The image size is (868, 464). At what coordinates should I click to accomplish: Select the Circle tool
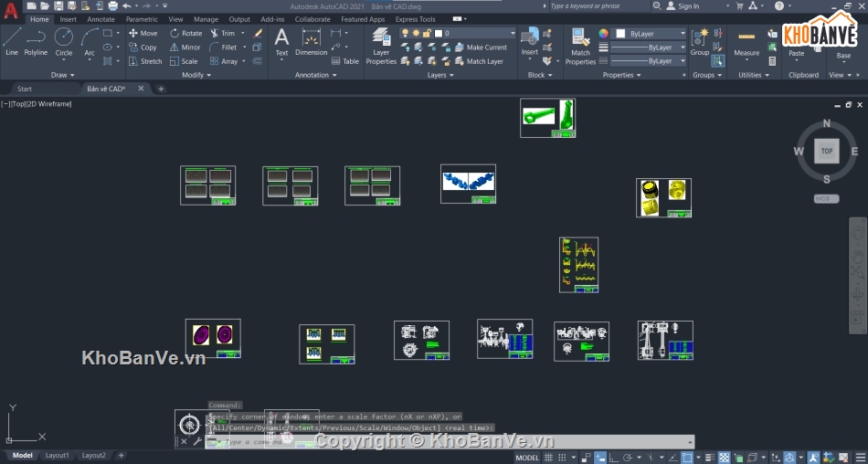click(64, 42)
